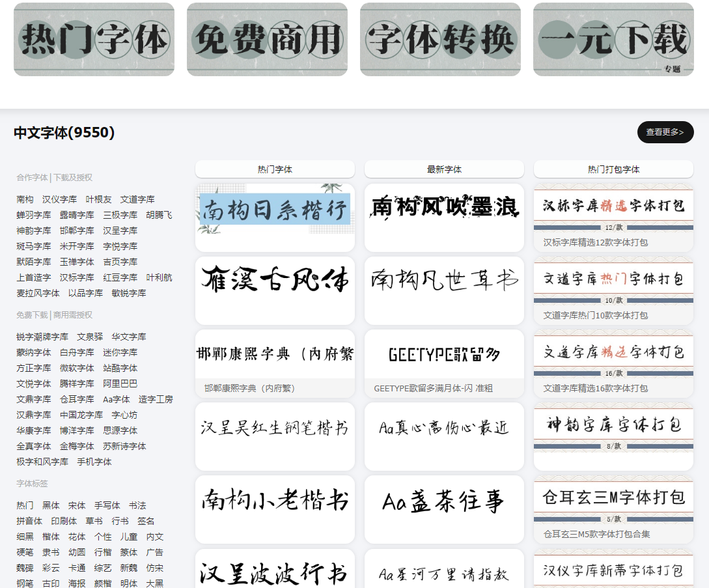Select the 最新字体 column header

[x=443, y=169]
